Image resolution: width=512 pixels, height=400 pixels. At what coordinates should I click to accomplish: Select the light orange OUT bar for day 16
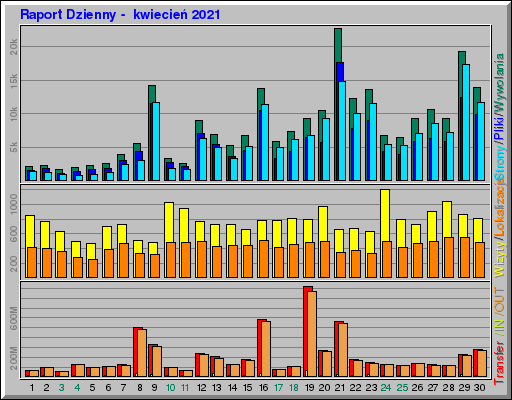point(266,349)
